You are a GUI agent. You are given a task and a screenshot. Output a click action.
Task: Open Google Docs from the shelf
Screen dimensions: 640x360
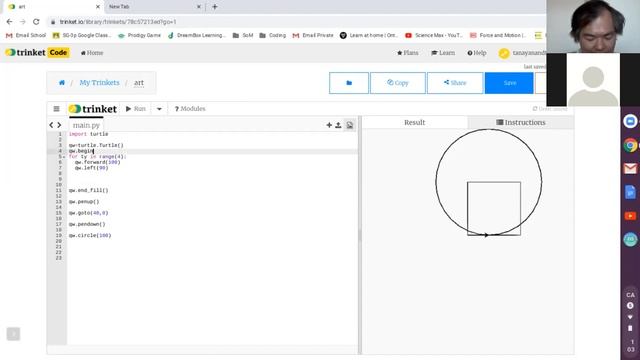630,192
